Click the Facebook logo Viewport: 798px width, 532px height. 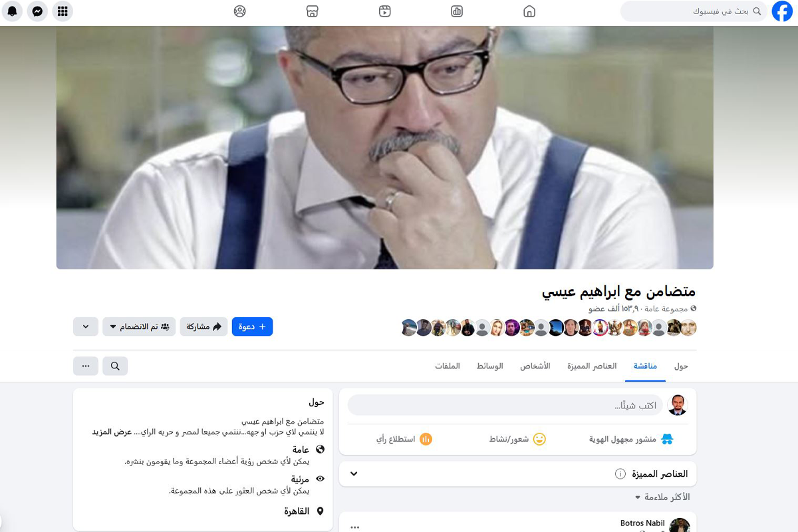[x=782, y=11]
